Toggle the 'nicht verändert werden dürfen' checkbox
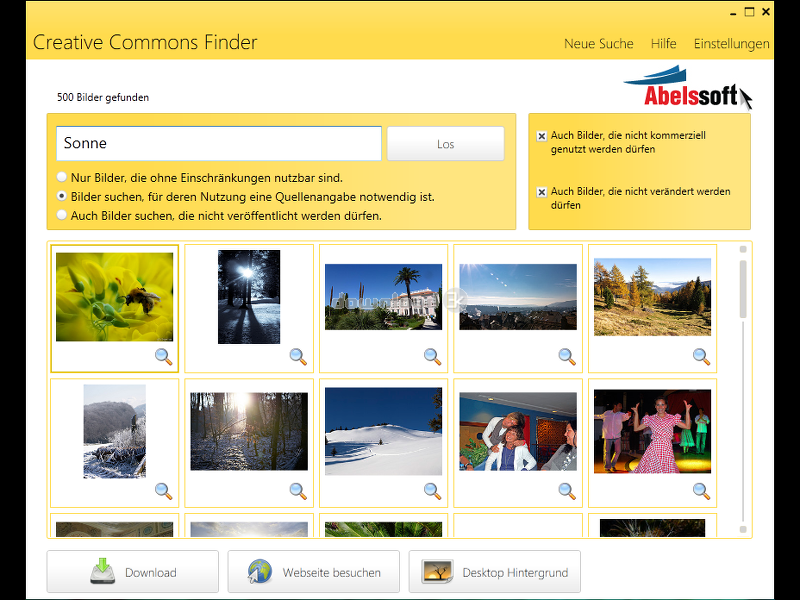 542,192
